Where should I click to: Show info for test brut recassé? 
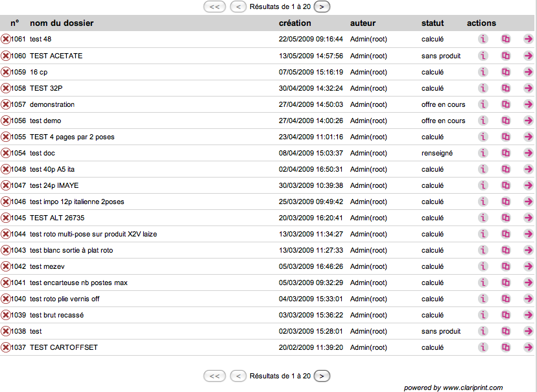point(483,315)
